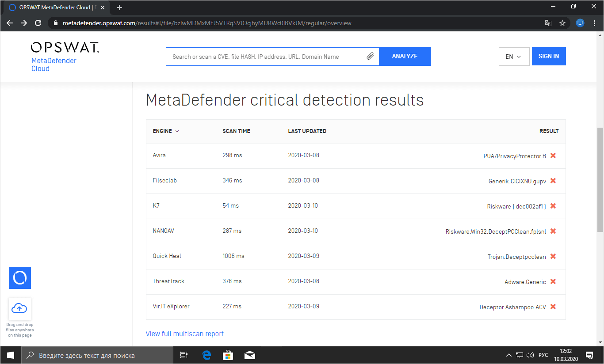Click the cloud upload icon

pyautogui.click(x=20, y=308)
